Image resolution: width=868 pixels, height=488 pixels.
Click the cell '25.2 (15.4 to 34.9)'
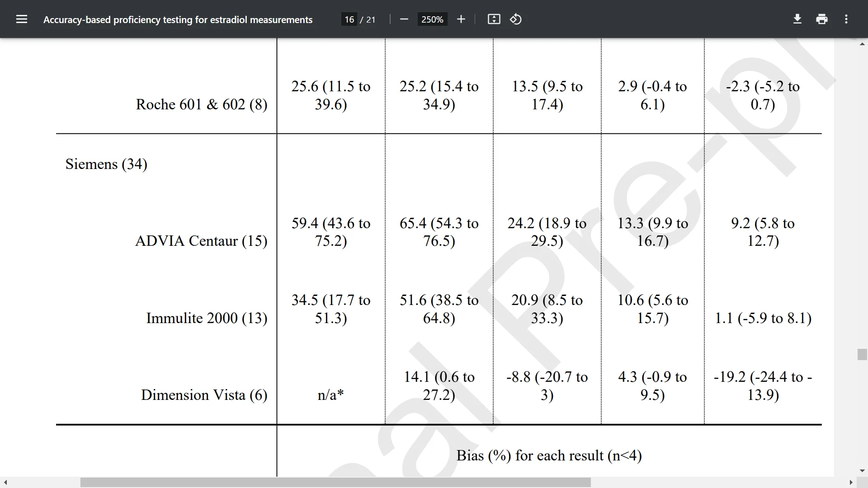point(439,95)
